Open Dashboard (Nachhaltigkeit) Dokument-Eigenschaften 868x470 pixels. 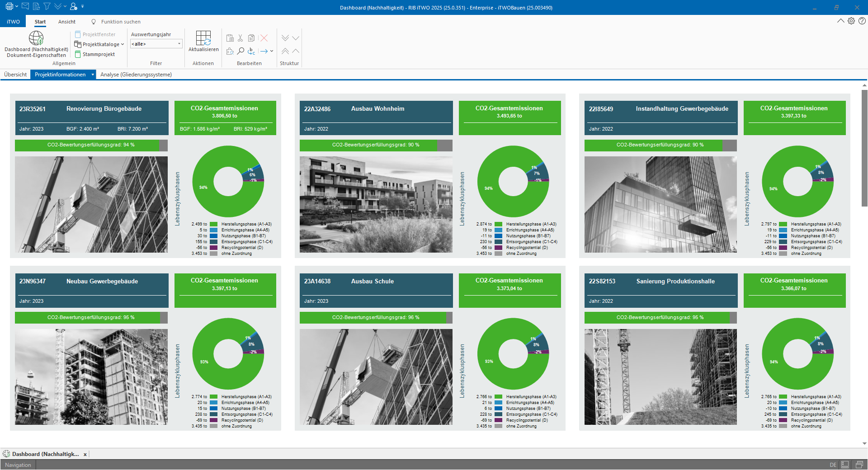36,44
